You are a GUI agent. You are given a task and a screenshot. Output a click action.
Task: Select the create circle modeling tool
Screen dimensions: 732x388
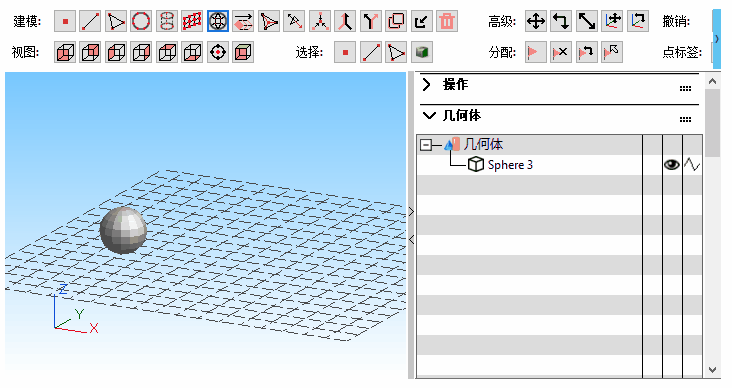pos(141,21)
